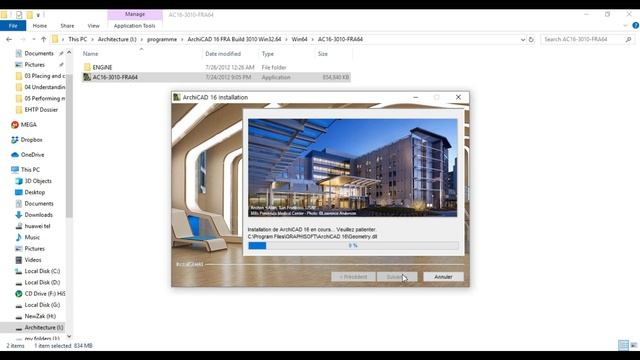Click ArchiCAD 16 FRA Build breadcrumb
Screen dimensions: 640x360
pos(234,39)
